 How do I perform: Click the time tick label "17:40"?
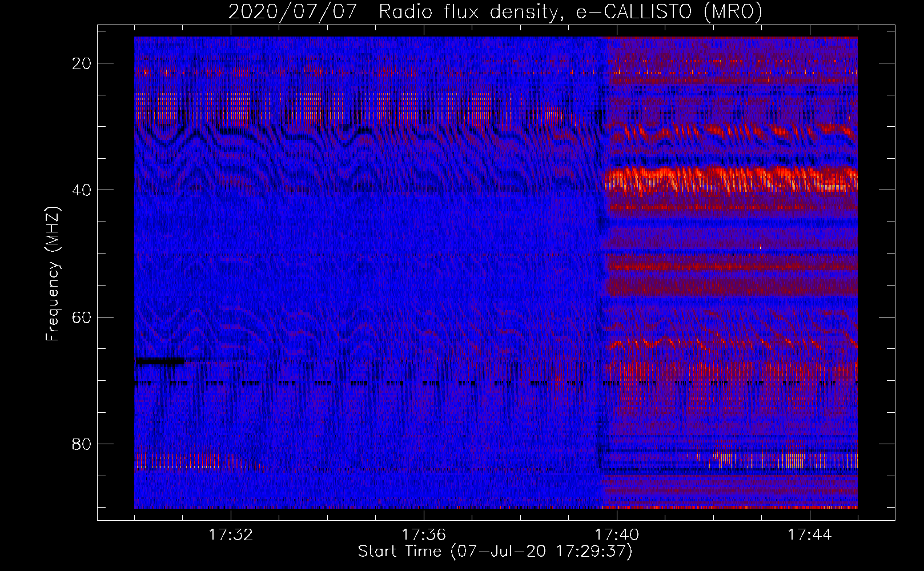(617, 534)
